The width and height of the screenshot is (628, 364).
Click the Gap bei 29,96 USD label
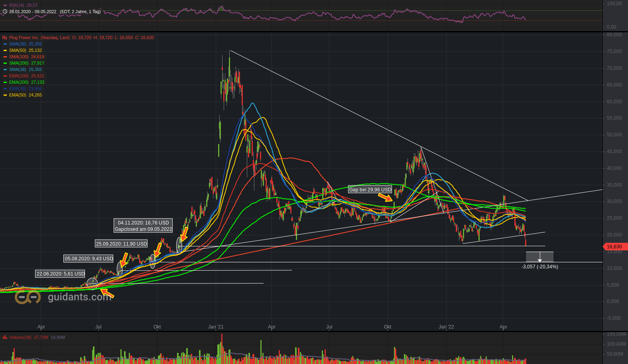pyautogui.click(x=370, y=190)
